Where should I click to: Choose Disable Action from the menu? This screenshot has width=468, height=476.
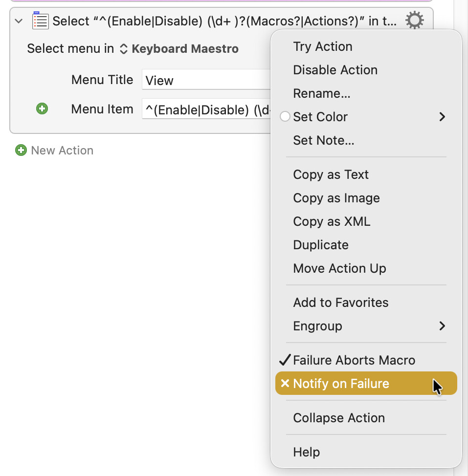point(335,70)
